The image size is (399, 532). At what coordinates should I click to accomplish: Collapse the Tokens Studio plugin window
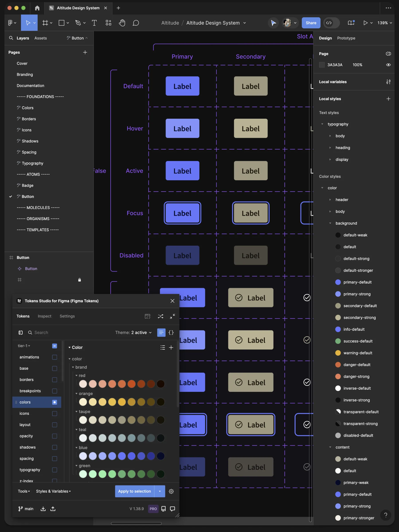(172, 316)
